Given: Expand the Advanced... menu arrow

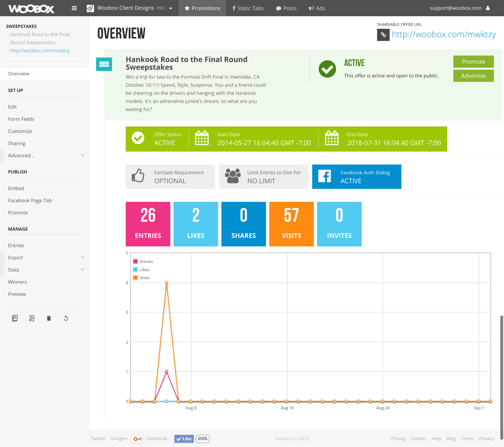Looking at the screenshot, I should coord(83,155).
